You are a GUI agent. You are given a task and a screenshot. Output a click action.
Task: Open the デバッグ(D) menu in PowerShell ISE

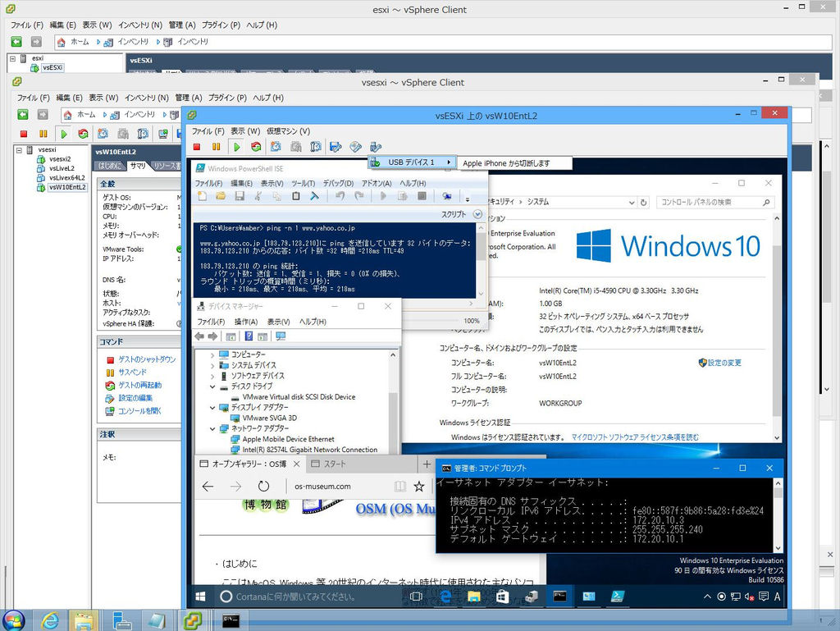click(338, 183)
